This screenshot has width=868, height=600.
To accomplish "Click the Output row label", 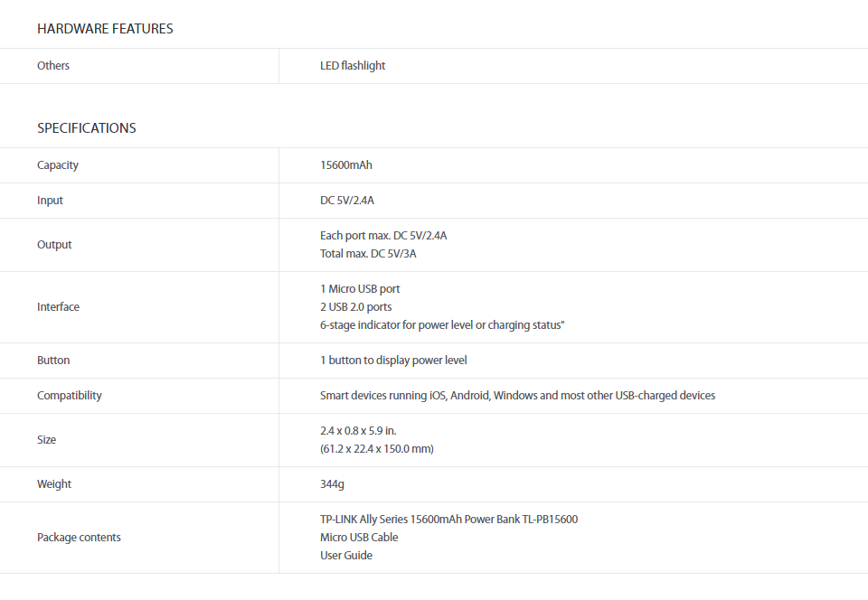I will pos(54,245).
